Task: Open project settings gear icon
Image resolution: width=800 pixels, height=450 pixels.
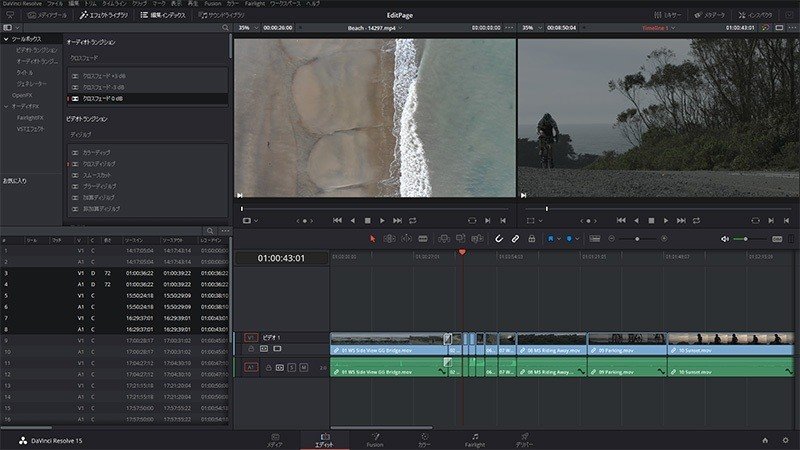Action: (x=785, y=440)
